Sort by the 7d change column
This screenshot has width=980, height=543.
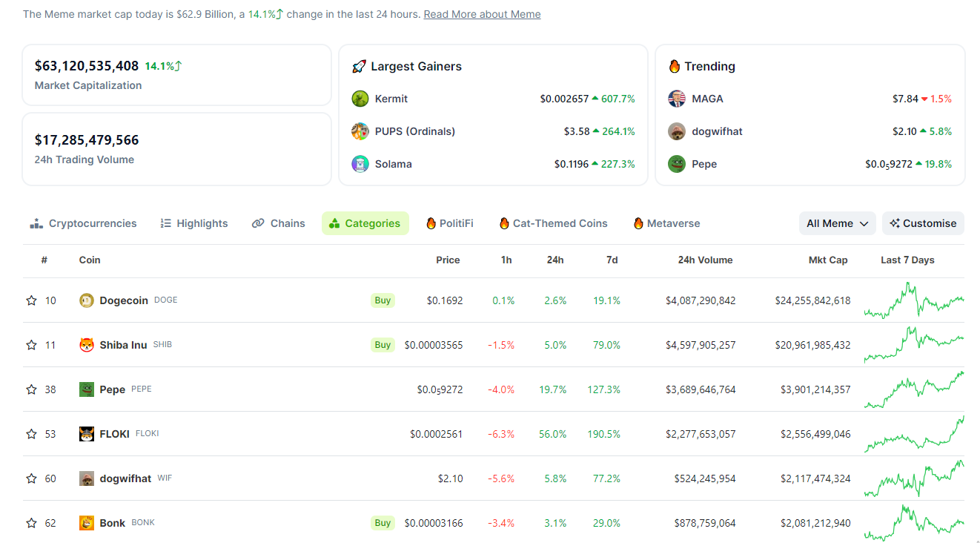point(612,260)
